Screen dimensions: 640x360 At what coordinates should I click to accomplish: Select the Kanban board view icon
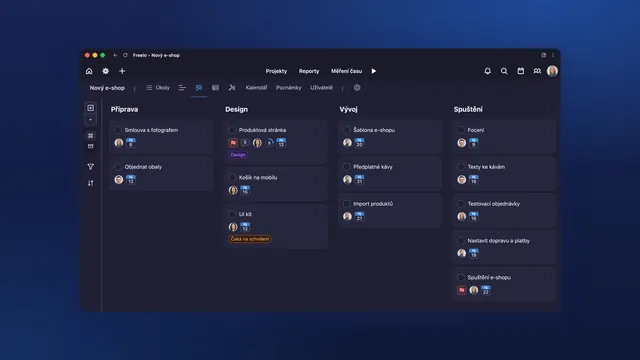coord(199,88)
